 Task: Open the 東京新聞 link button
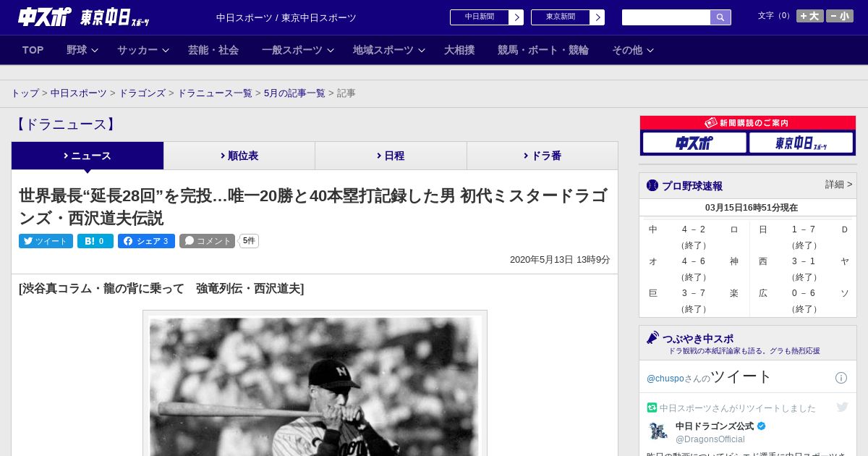pos(567,17)
